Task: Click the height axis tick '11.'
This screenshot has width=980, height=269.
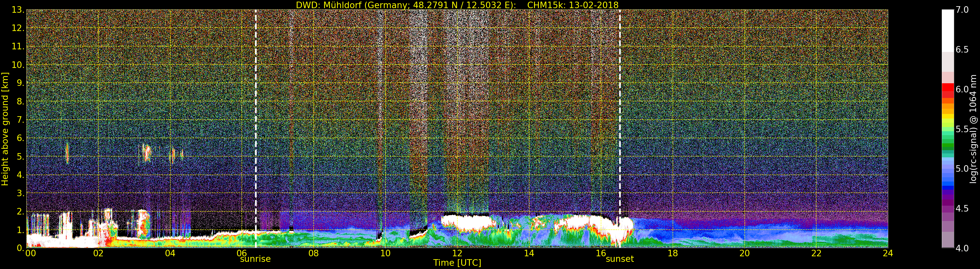Action: coord(18,46)
